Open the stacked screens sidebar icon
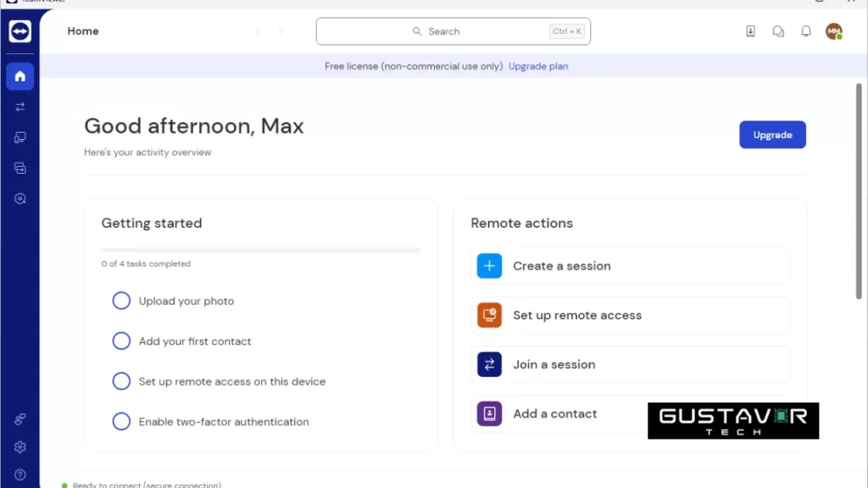This screenshot has height=488, width=868. pos(20,169)
